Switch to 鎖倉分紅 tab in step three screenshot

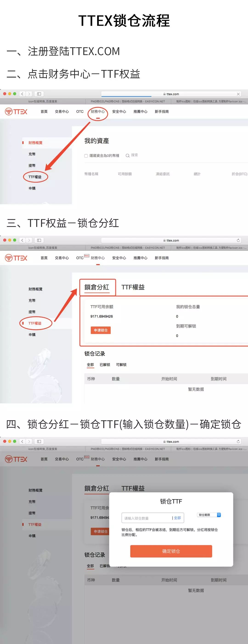click(x=97, y=287)
